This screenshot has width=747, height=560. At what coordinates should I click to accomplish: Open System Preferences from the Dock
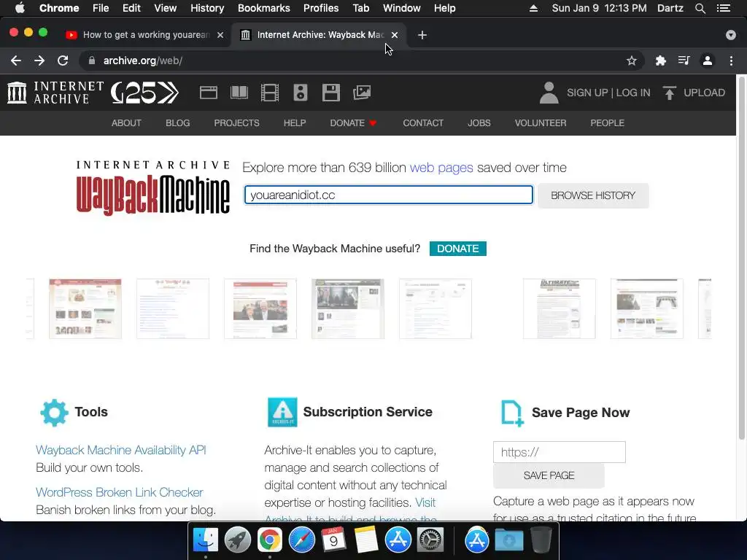(x=430, y=540)
